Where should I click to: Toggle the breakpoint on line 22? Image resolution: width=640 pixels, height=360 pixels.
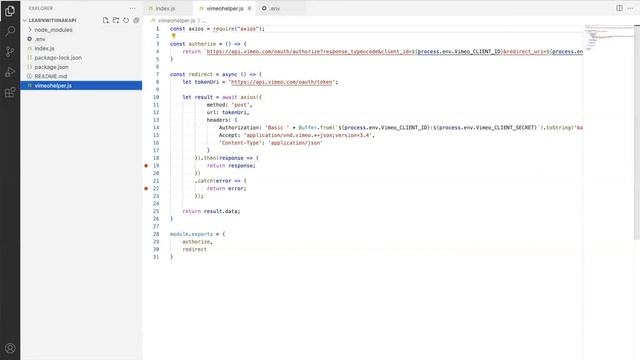pos(146,189)
